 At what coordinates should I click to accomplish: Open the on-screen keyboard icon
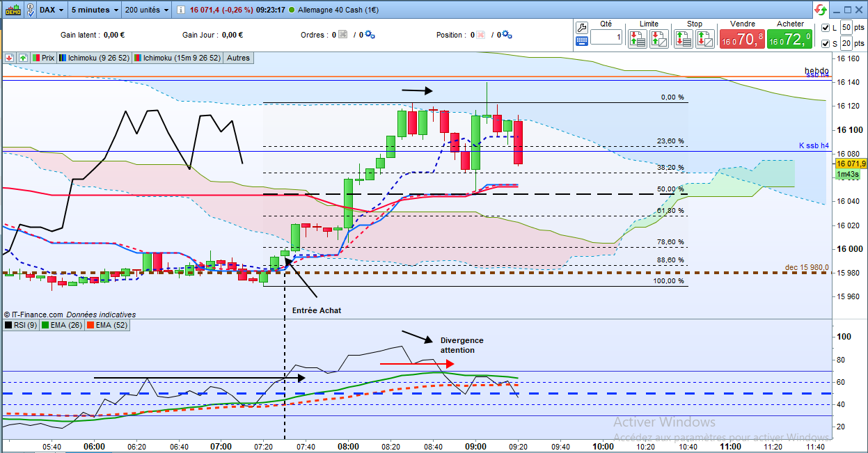(583, 41)
